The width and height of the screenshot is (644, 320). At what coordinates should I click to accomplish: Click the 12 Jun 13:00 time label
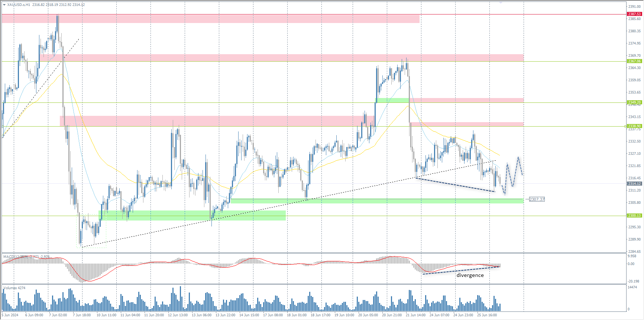coord(178,315)
